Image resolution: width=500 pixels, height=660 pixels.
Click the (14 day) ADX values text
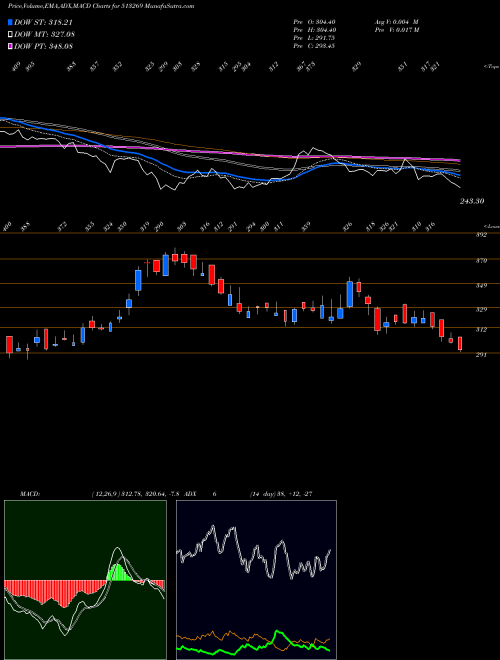tap(281, 494)
